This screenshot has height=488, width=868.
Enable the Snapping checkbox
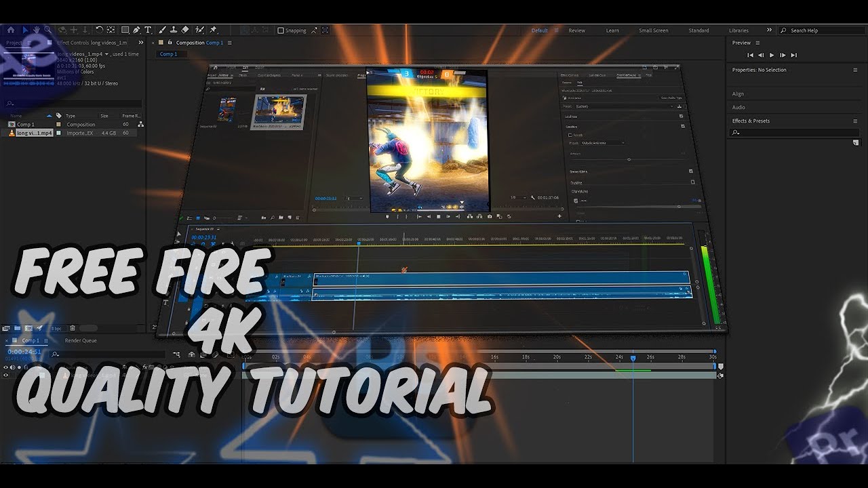pos(281,30)
